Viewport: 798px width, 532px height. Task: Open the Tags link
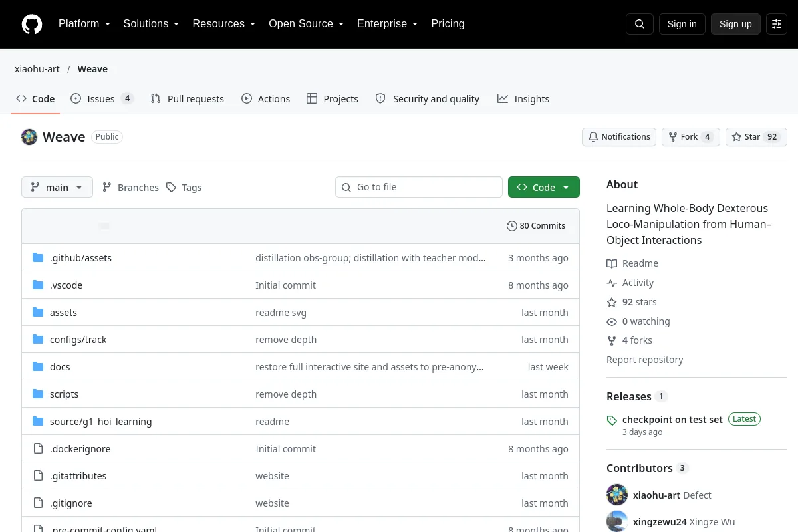click(x=184, y=188)
